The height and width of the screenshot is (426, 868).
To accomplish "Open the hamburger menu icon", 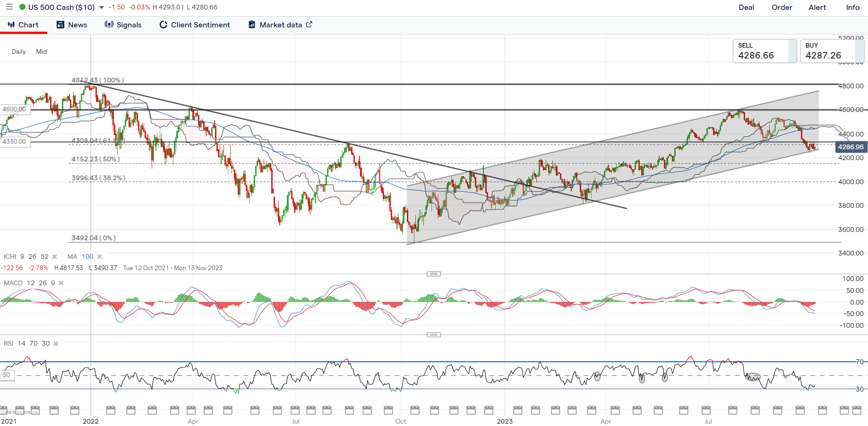I will 9,7.
